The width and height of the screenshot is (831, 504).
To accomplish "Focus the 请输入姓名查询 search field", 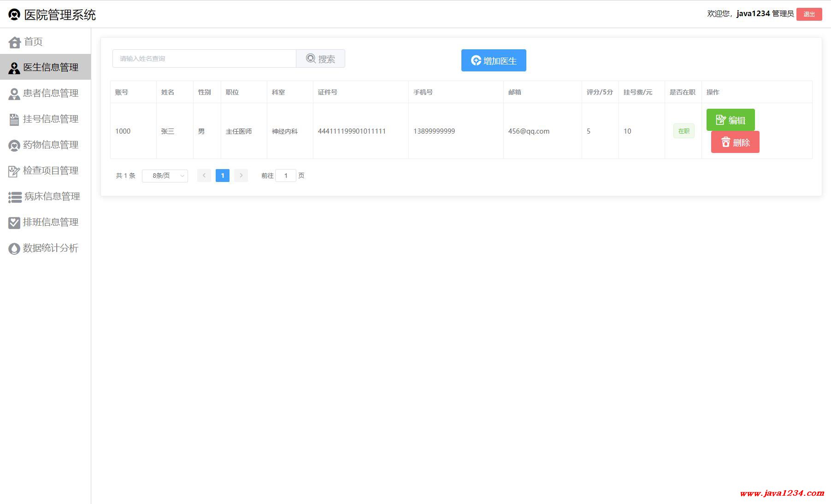I will tap(204, 59).
